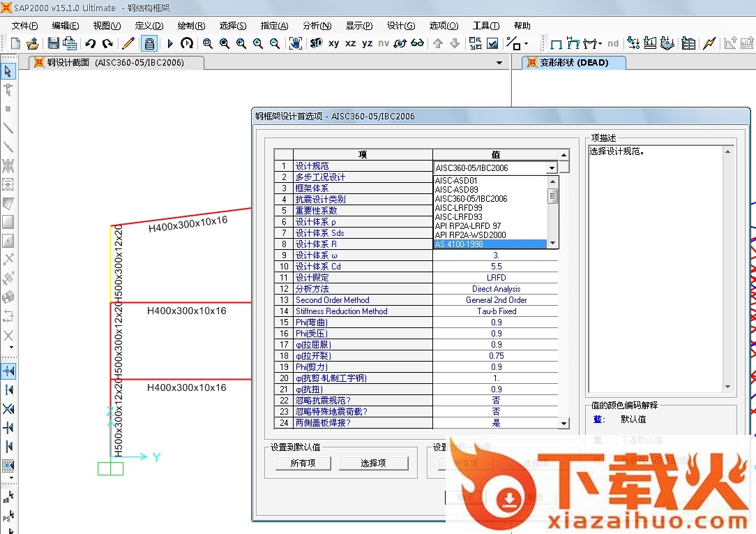Select the 分析方法 row item
The height and width of the screenshot is (534, 756).
click(x=363, y=289)
